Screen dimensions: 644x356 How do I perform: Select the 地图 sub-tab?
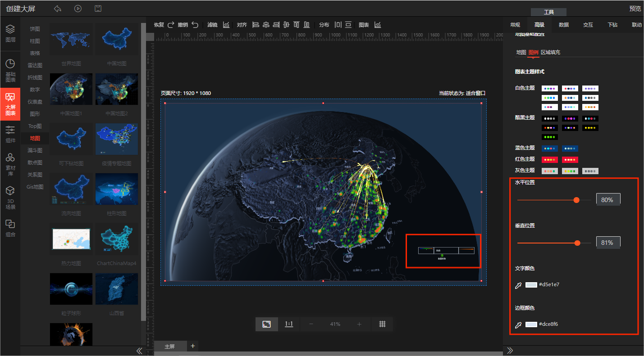coord(521,52)
